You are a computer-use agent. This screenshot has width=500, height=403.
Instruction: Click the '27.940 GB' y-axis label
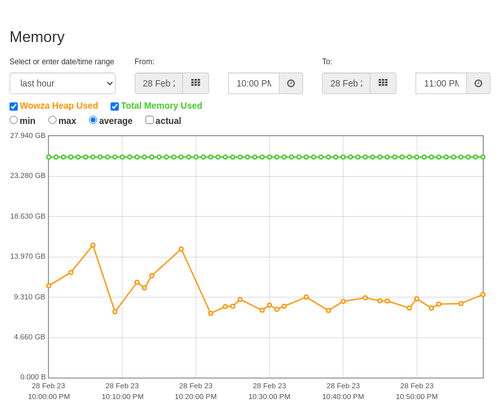[x=28, y=136]
